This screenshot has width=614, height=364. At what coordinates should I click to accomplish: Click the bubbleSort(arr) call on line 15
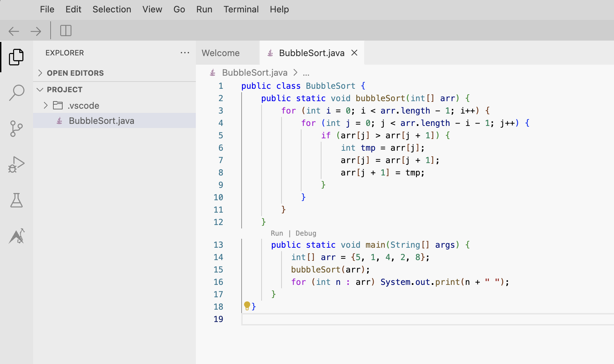(330, 269)
